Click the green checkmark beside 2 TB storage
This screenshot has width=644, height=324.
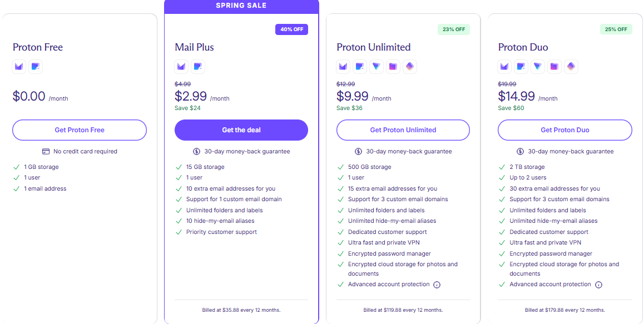click(x=502, y=167)
